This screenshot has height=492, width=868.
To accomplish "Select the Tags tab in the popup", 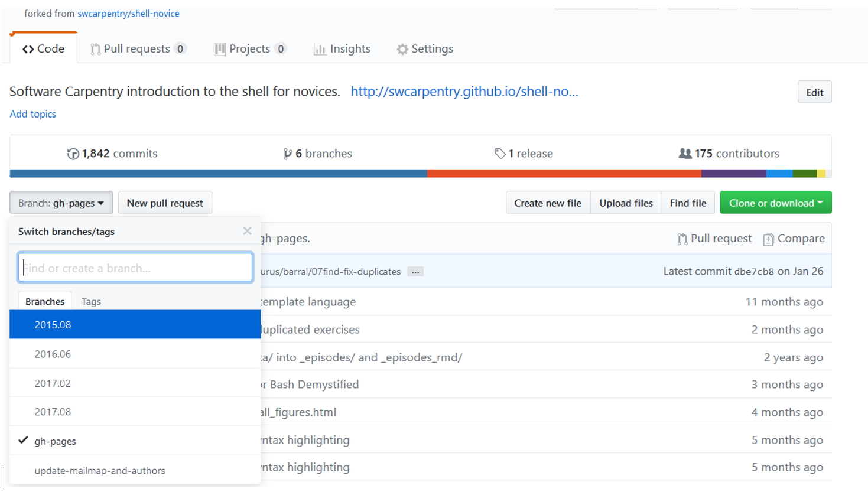I will click(91, 301).
